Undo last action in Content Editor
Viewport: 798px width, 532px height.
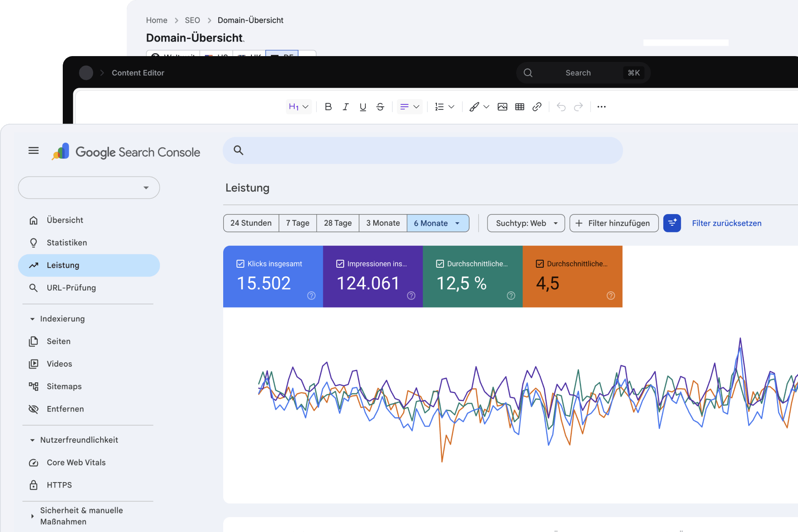click(x=561, y=107)
